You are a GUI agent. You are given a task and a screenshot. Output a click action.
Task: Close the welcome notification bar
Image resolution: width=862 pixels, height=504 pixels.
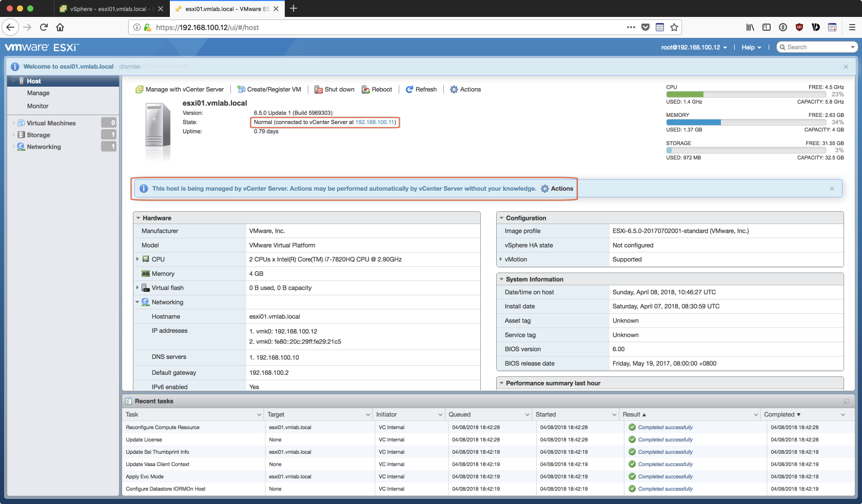click(846, 67)
